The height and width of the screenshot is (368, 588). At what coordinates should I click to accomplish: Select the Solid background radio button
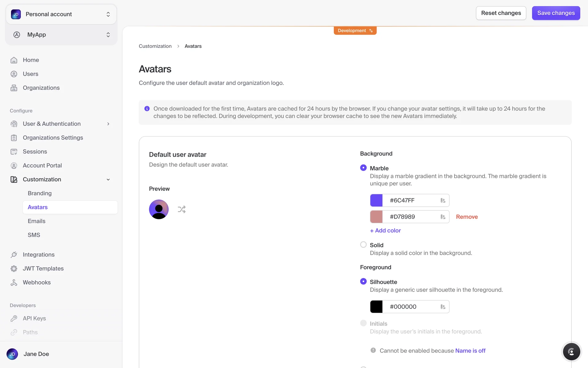tap(363, 245)
